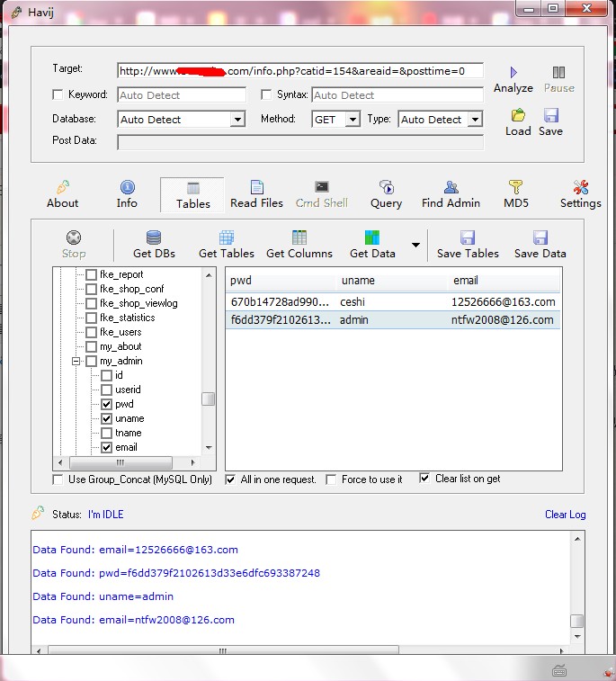
Task: Click log panel scrollbar down arrow
Action: click(x=577, y=637)
